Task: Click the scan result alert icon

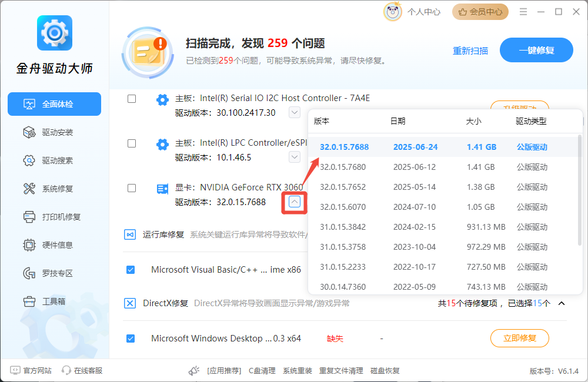Action: [x=148, y=53]
